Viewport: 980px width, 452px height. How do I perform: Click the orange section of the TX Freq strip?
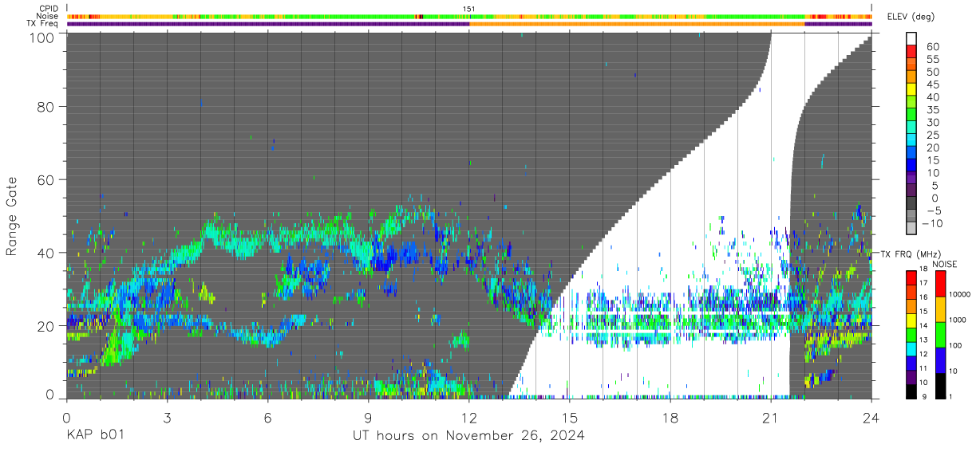coord(637,24)
